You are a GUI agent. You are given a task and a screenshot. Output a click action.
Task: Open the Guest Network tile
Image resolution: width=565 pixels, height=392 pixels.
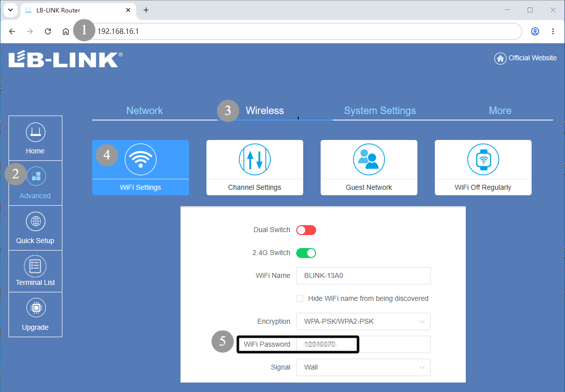[x=369, y=167]
